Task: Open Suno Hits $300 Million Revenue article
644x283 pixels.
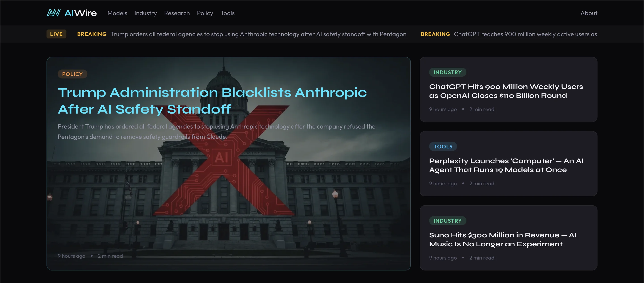Action: (502, 239)
